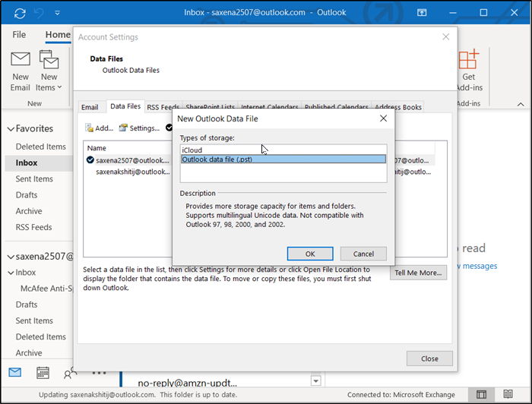Switch to the Email tab in Account Settings
The width and height of the screenshot is (532, 404).
point(90,108)
